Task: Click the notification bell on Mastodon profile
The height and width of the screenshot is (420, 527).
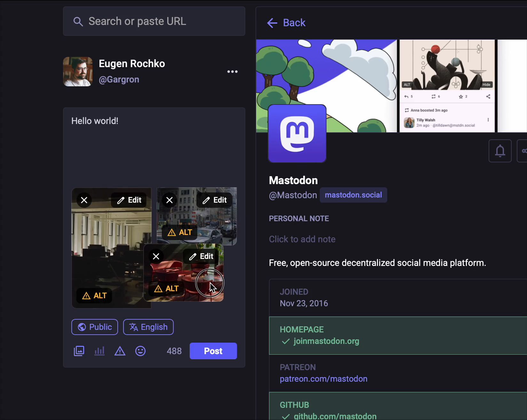Action: [x=500, y=151]
